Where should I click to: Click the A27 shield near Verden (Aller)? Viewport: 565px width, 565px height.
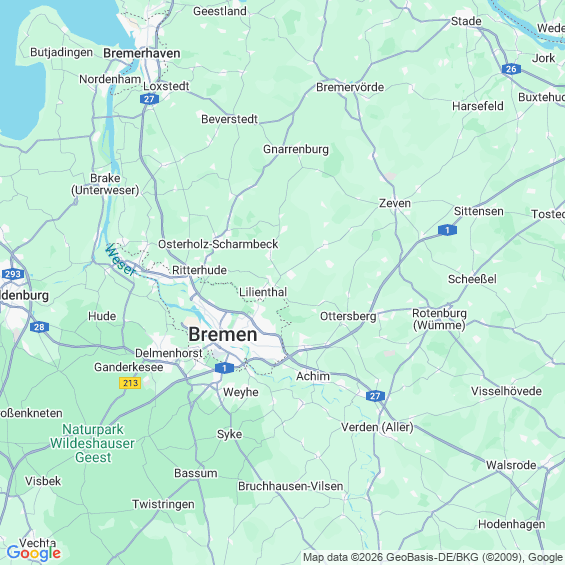(x=375, y=396)
